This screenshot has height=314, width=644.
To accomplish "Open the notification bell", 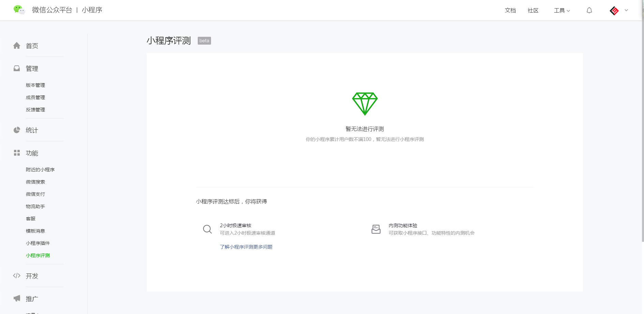I will [x=589, y=11].
